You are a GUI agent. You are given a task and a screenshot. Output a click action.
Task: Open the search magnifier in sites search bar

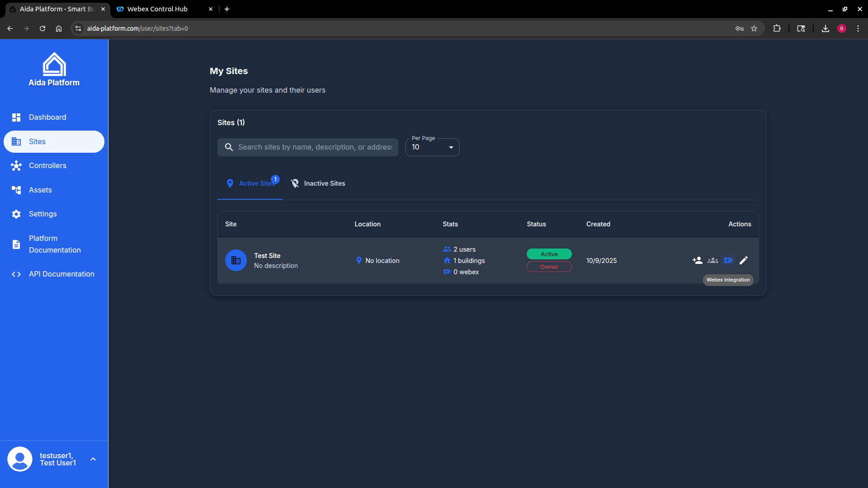(x=229, y=147)
